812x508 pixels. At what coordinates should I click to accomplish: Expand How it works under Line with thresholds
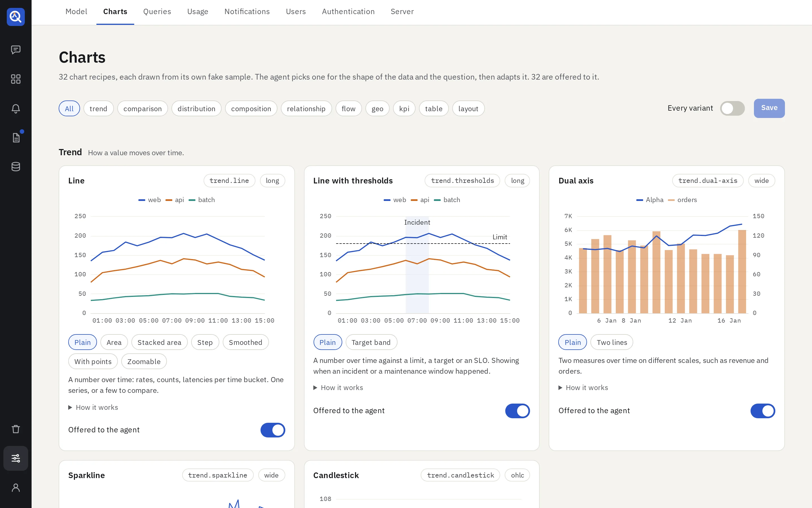(338, 388)
